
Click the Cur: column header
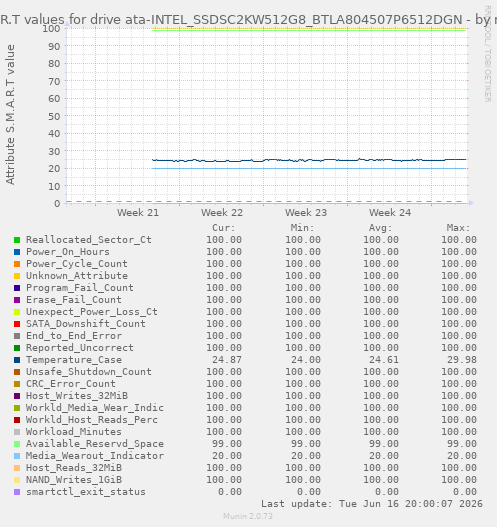(224, 228)
